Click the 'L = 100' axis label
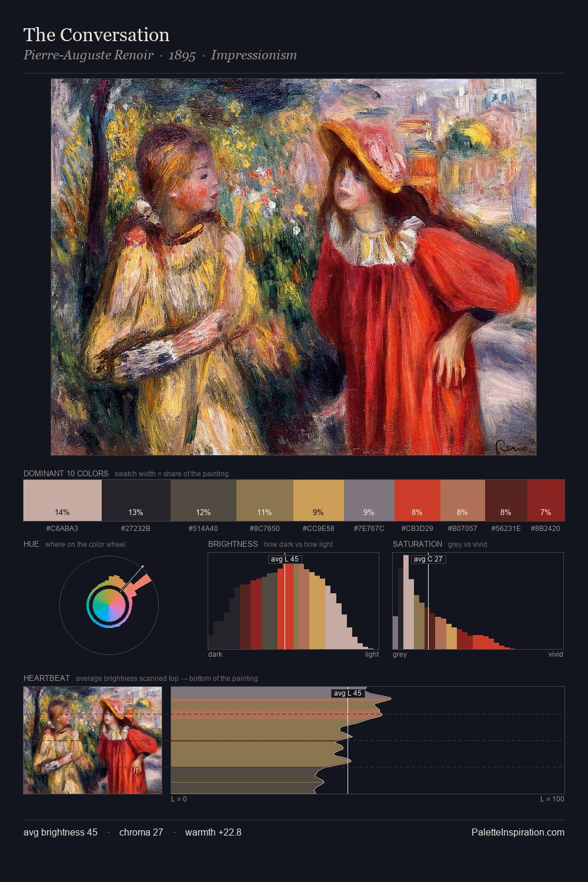 (552, 799)
